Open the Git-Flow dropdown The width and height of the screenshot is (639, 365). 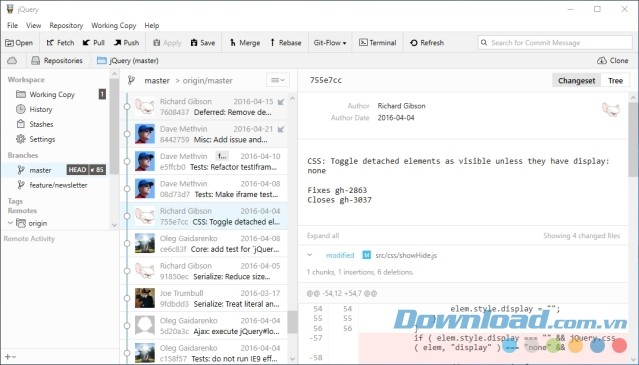point(330,43)
